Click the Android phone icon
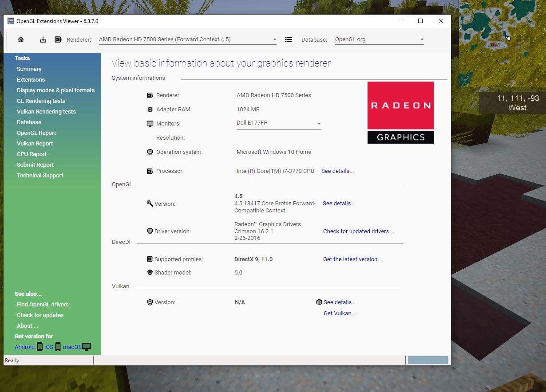Viewport: 546px width, 392px height. (x=40, y=347)
